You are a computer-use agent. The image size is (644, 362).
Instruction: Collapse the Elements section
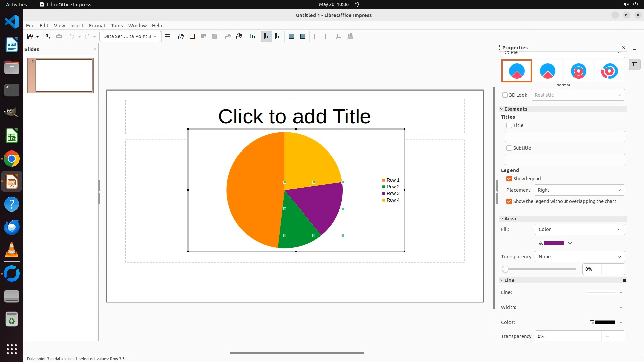coord(502,109)
